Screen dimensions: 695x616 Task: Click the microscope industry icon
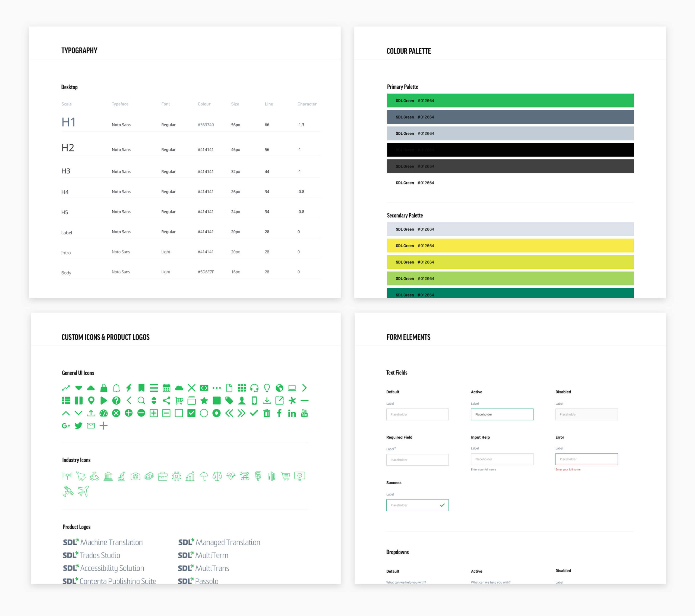click(x=122, y=476)
